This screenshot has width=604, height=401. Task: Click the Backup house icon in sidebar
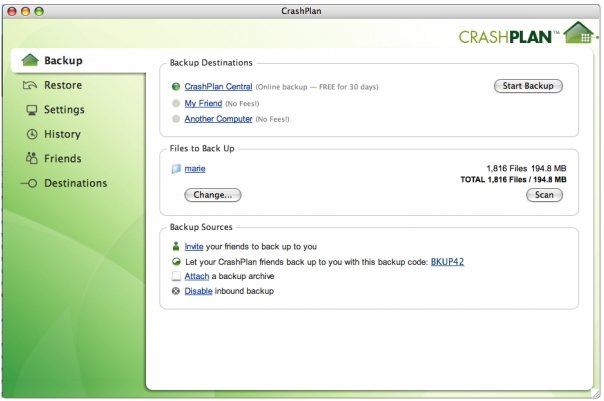point(30,60)
